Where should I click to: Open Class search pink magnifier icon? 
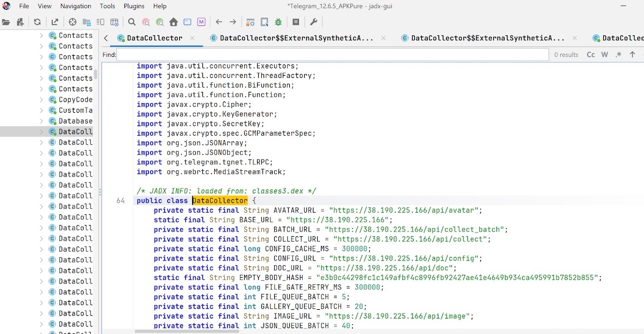[146, 22]
